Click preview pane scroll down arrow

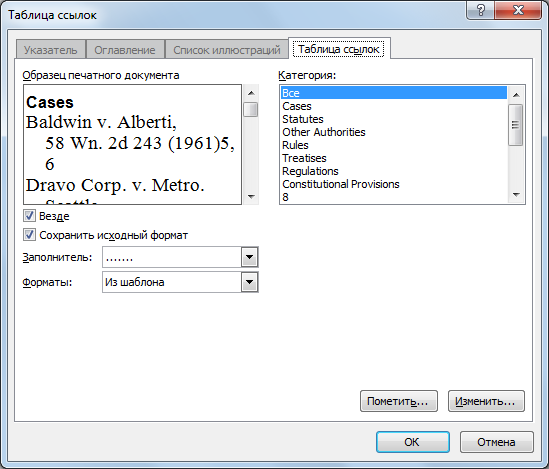[x=251, y=196]
